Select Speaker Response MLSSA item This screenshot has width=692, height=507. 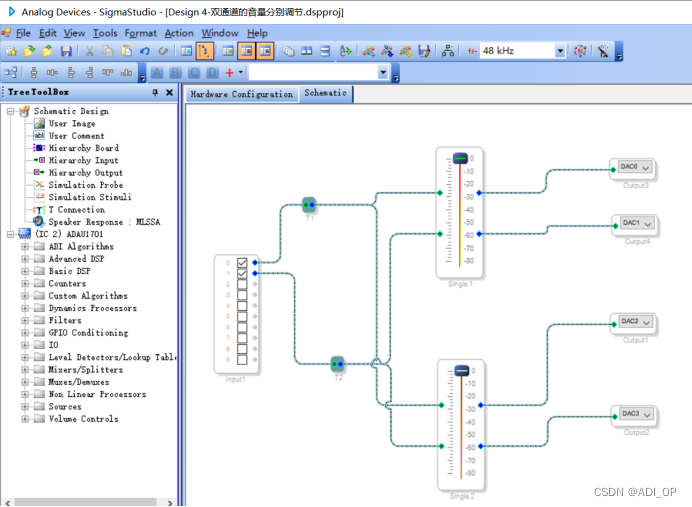[104, 222]
